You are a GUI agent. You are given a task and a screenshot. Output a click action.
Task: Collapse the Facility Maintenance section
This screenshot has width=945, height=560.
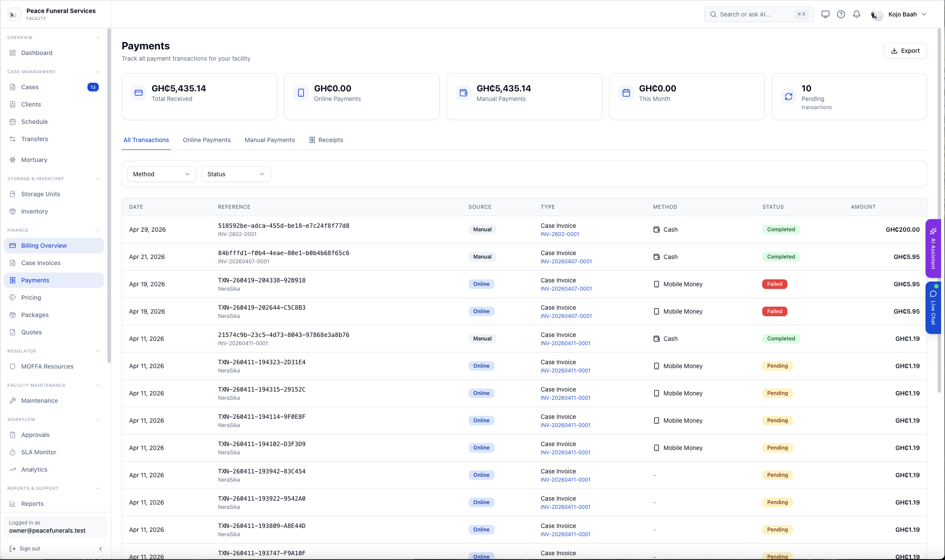pyautogui.click(x=98, y=385)
